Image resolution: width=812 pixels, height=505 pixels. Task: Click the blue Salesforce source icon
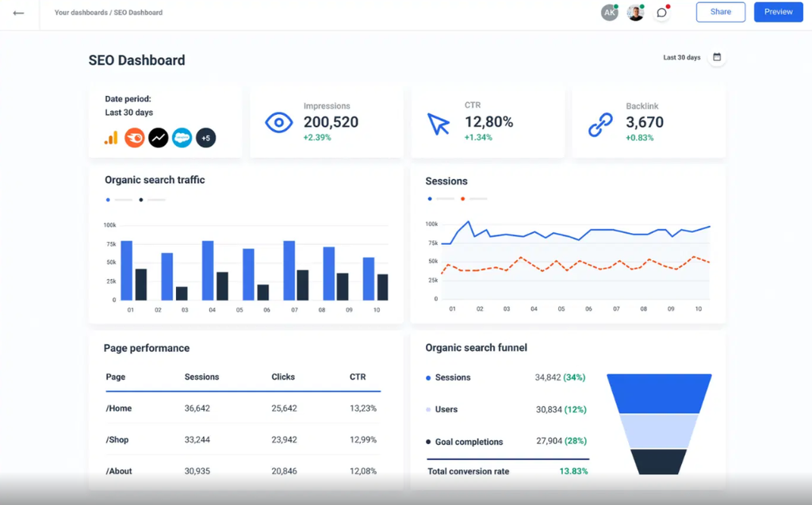[182, 138]
